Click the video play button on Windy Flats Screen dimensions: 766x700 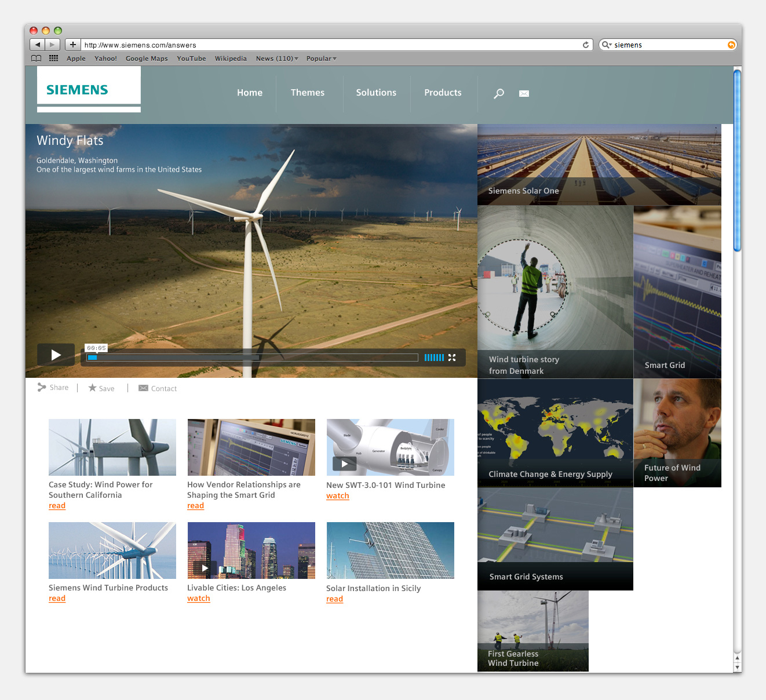point(56,355)
